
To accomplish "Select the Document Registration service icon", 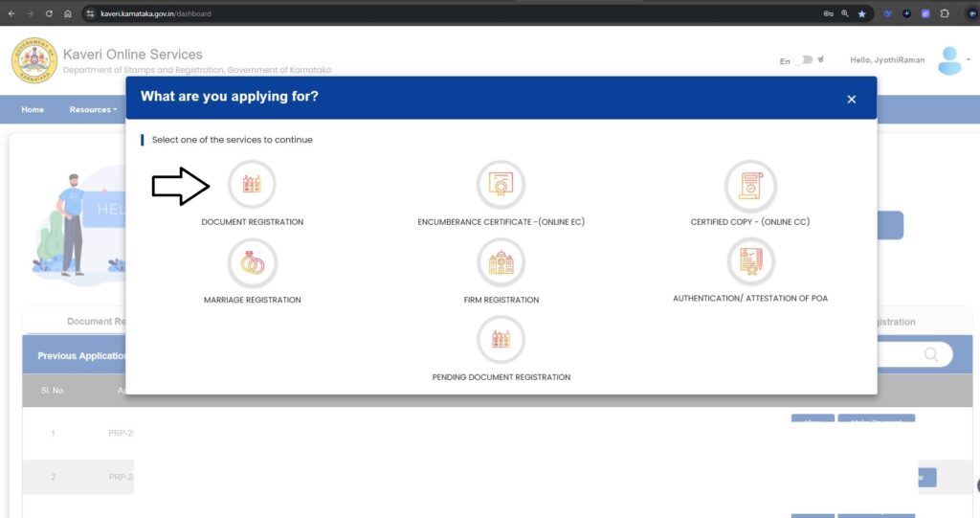I will point(252,184).
